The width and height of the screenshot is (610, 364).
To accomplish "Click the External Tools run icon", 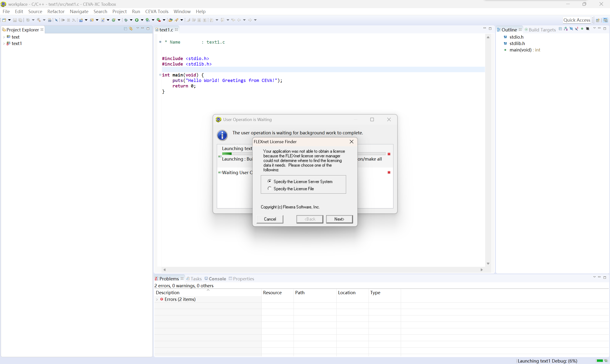I will click(x=159, y=20).
